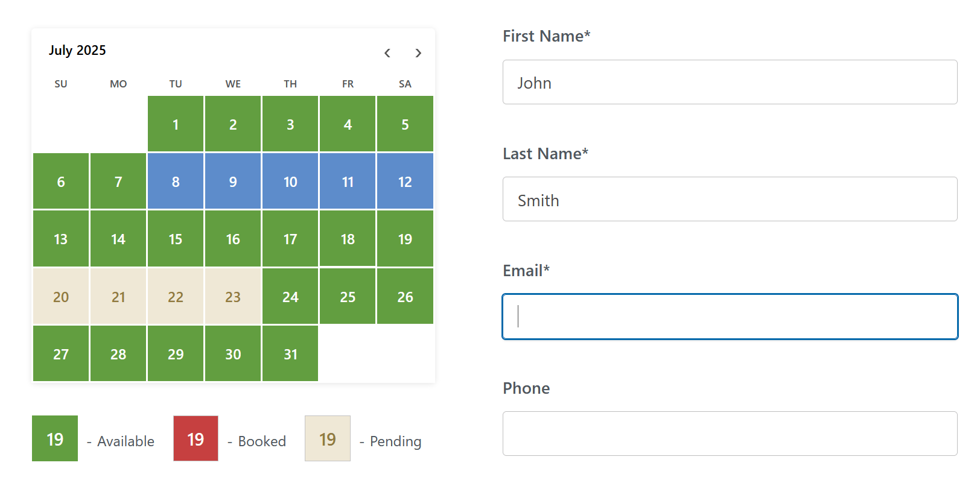Focus the First Name field
Viewport: 980px width, 483px height.
(x=730, y=82)
